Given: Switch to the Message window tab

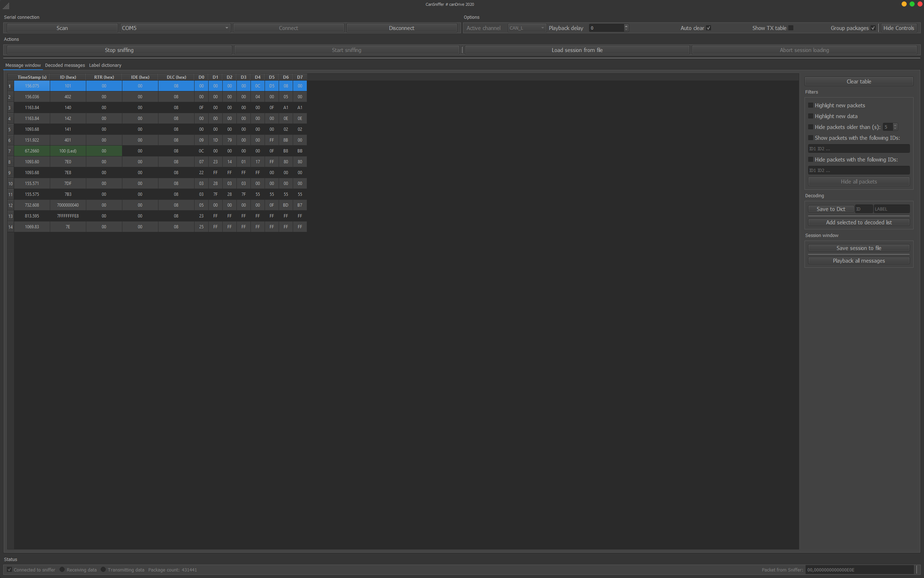Looking at the screenshot, I should (x=23, y=65).
